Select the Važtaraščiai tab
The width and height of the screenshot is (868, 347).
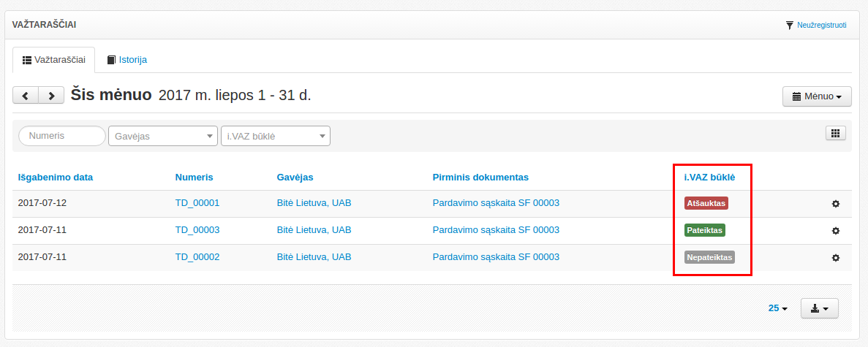pos(54,60)
